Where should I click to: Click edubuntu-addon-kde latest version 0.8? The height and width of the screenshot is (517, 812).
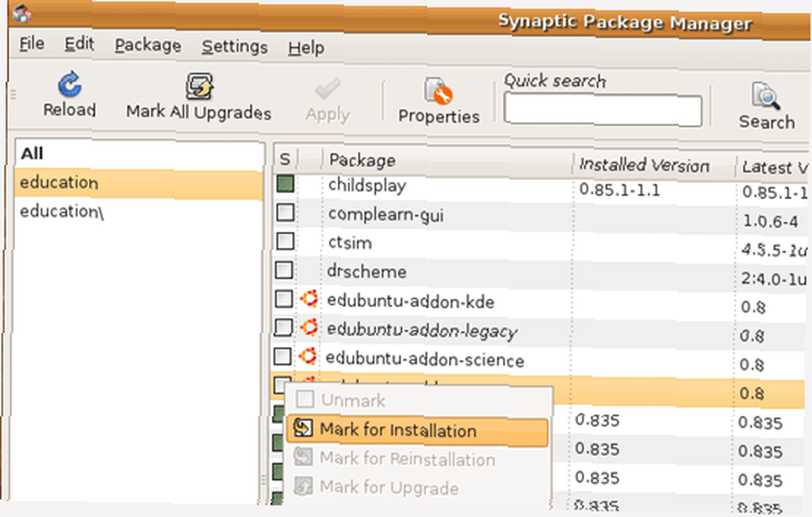pyautogui.click(x=753, y=308)
